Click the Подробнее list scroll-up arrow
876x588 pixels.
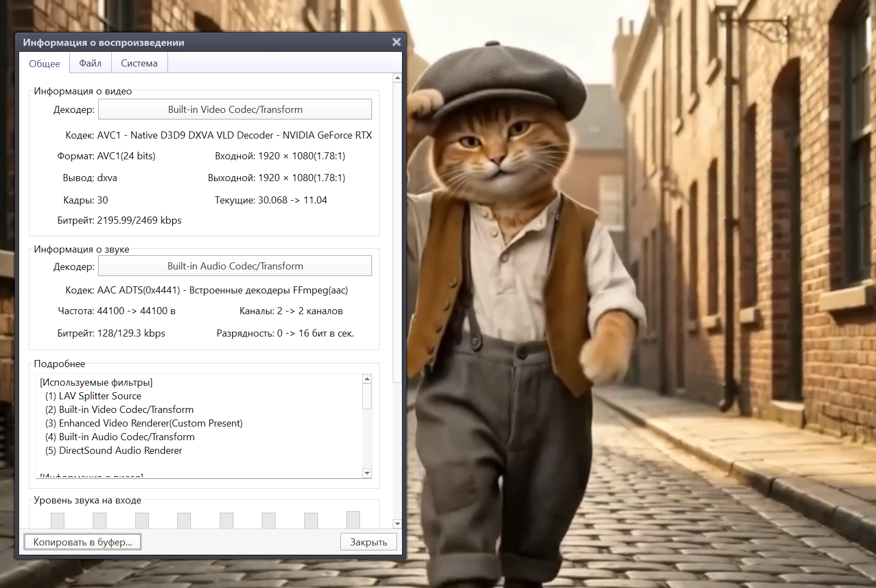[367, 379]
